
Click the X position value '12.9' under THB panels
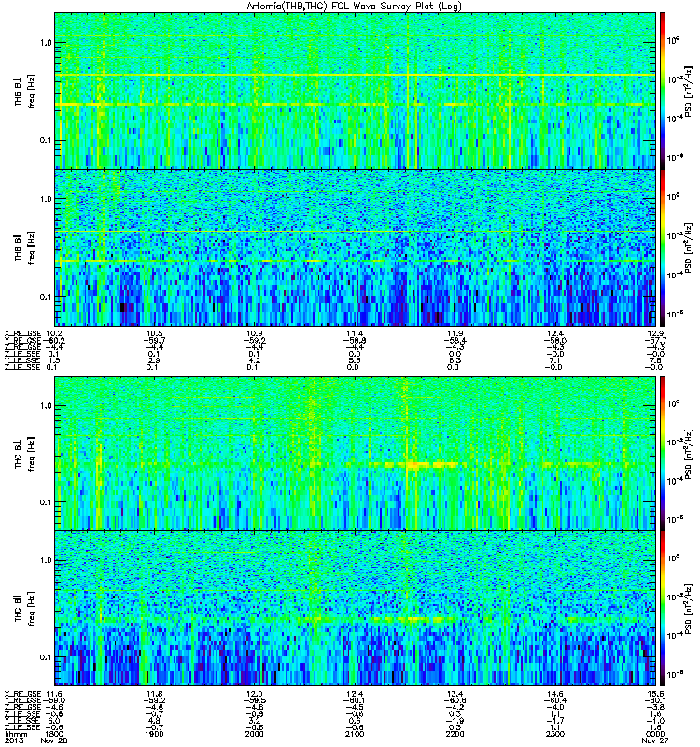point(655,333)
